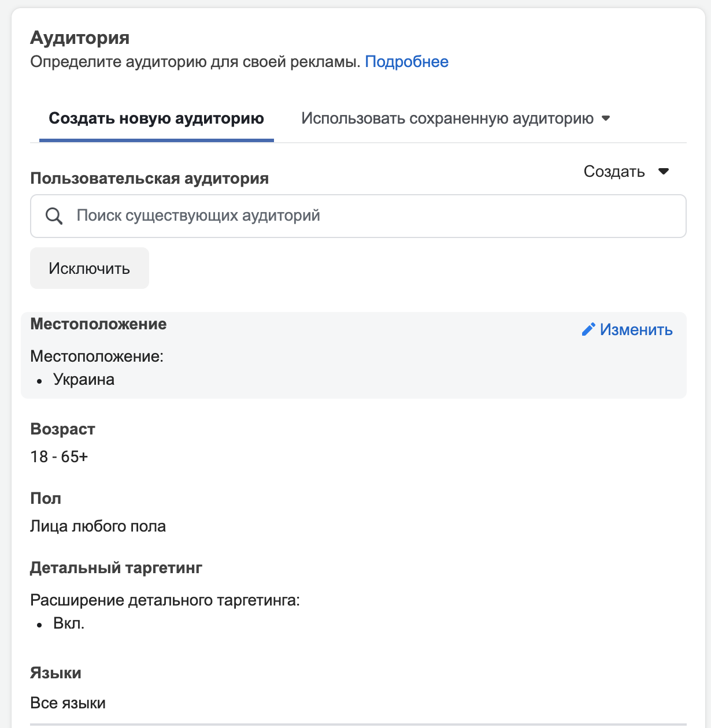Click the 18 - 65+ age value
Viewport: 711px width, 728px height.
pos(59,457)
